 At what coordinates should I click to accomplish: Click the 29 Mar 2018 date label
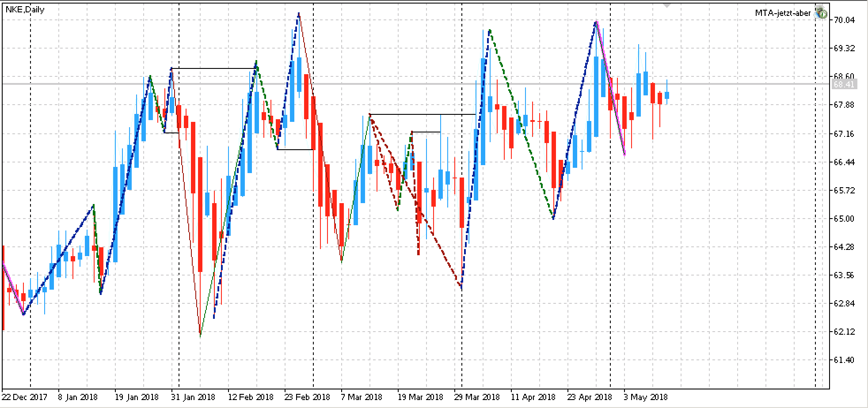click(477, 397)
